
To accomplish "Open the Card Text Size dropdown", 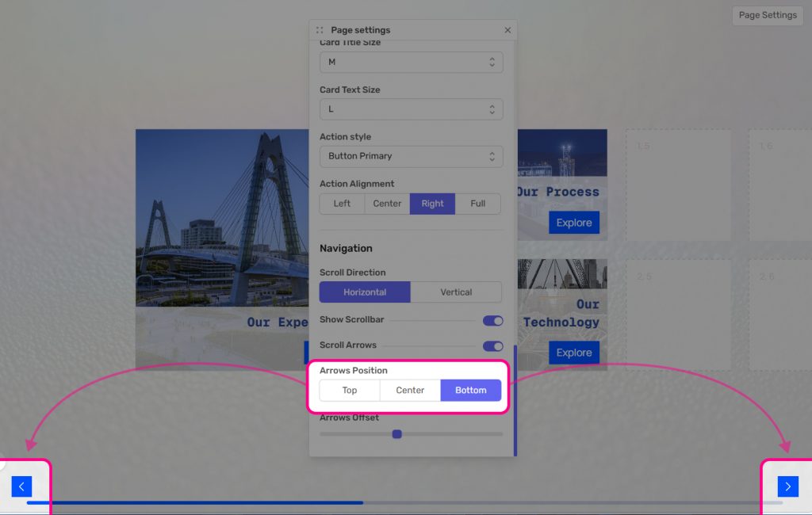I will pos(411,109).
